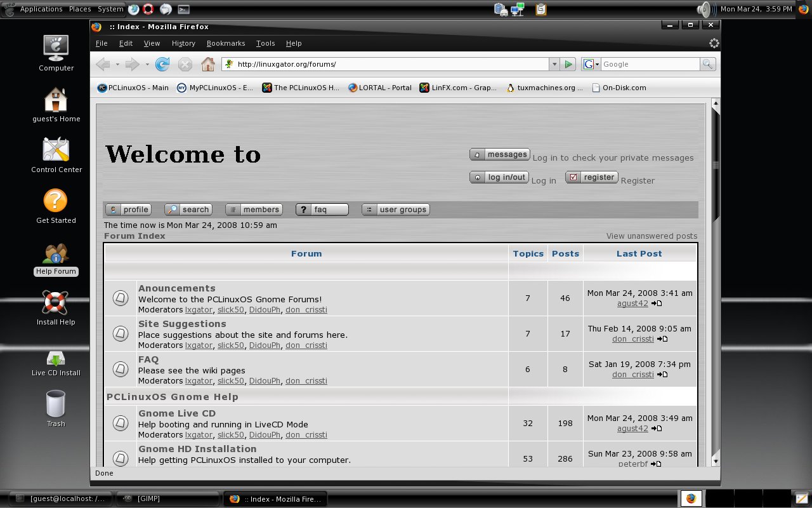Click the forum search button
812x508 pixels.
pos(188,210)
